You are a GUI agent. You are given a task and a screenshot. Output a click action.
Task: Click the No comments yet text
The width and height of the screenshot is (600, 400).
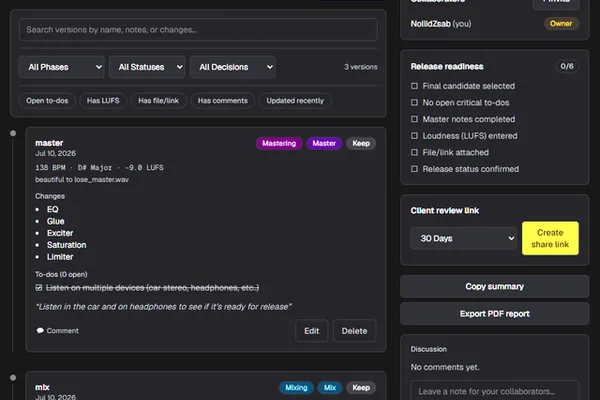click(x=445, y=367)
